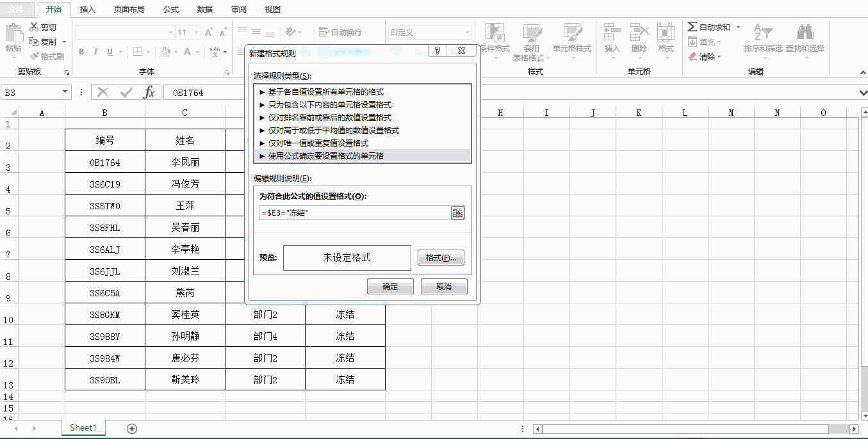The image size is (868, 439).
Task: Switch to the 视图 tab
Action: tap(273, 10)
